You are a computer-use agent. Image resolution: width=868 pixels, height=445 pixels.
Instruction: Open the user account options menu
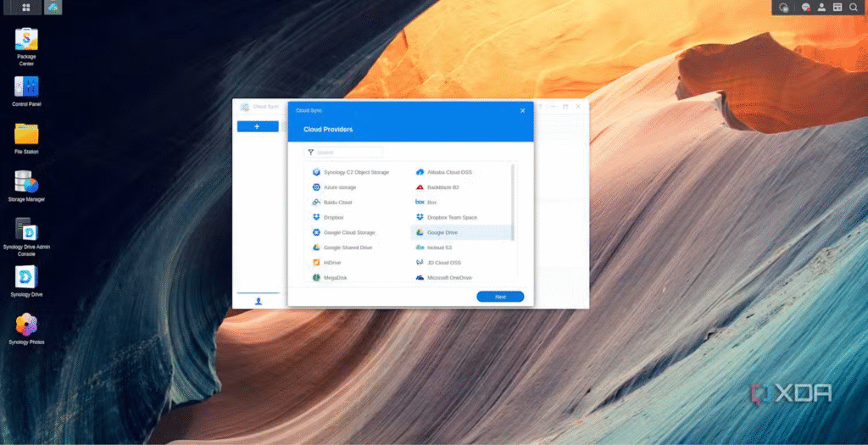(821, 8)
